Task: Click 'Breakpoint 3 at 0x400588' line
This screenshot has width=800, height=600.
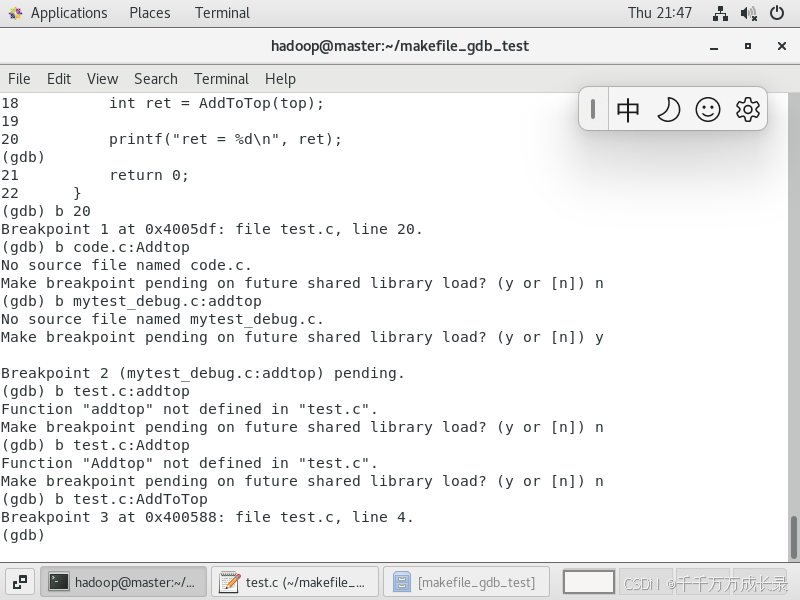Action: (x=207, y=517)
